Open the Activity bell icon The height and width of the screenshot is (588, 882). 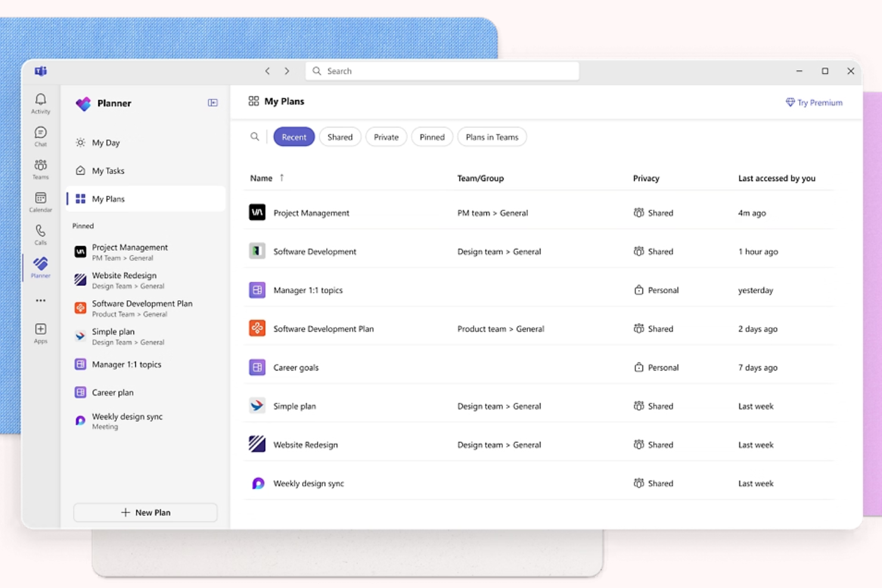[x=41, y=103]
